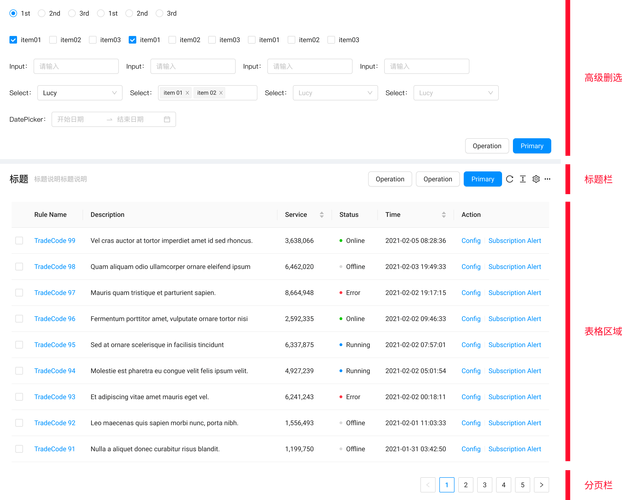This screenshot has height=500, width=622.
Task: Select the first 1st radio button
Action: [x=13, y=13]
